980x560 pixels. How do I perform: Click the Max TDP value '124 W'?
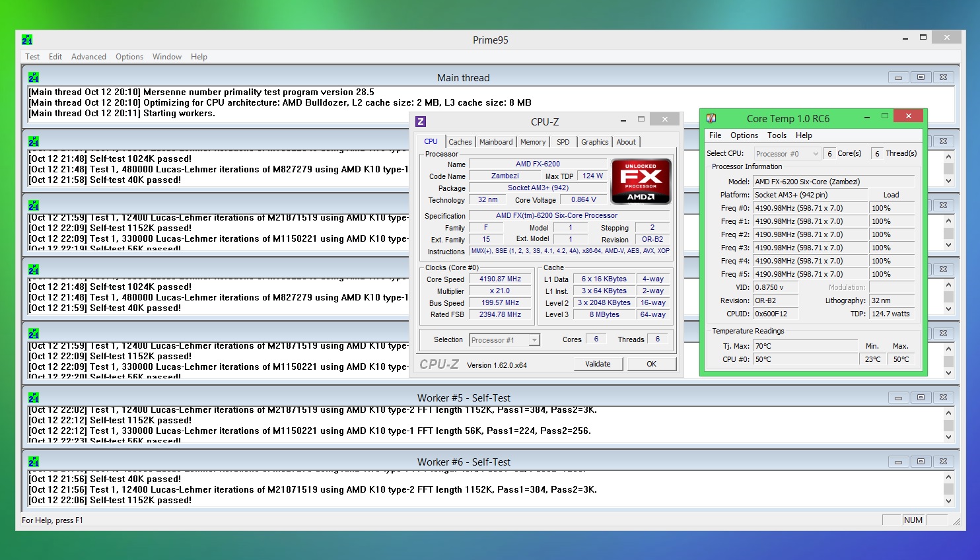[593, 176]
